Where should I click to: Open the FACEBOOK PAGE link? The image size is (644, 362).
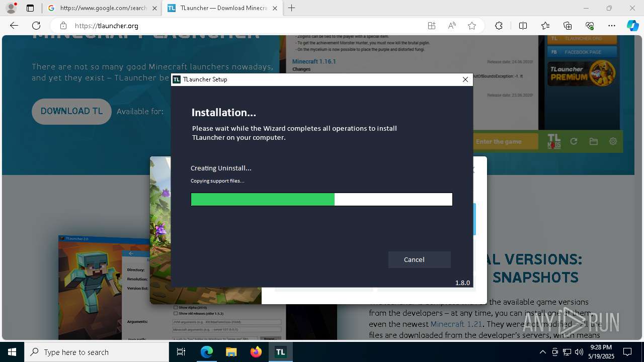pos(582,52)
